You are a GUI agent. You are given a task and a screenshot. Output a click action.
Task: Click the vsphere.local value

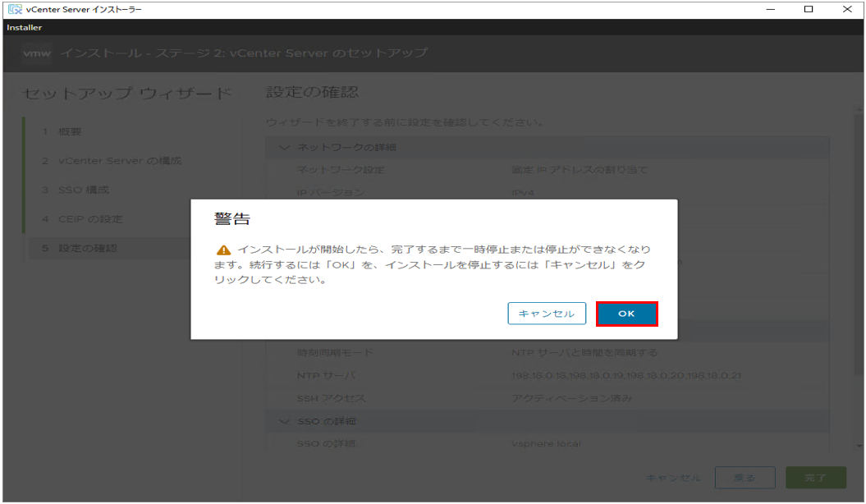546,444
